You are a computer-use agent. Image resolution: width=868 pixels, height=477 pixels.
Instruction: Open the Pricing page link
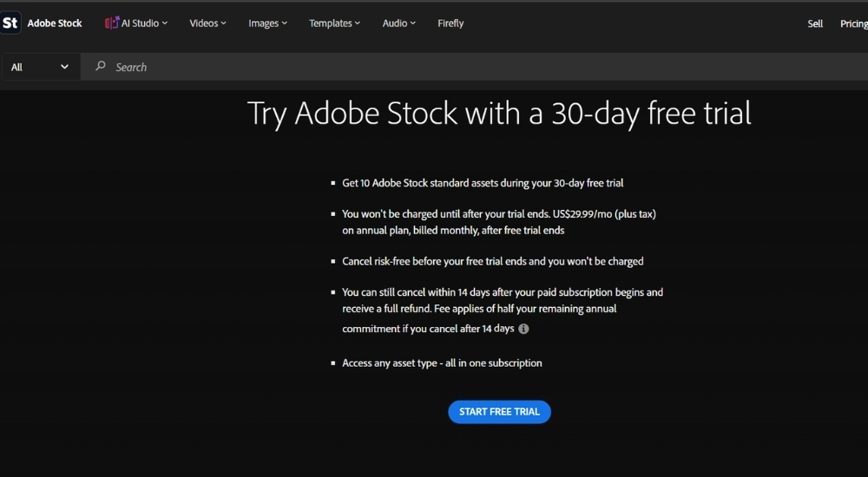coord(853,23)
